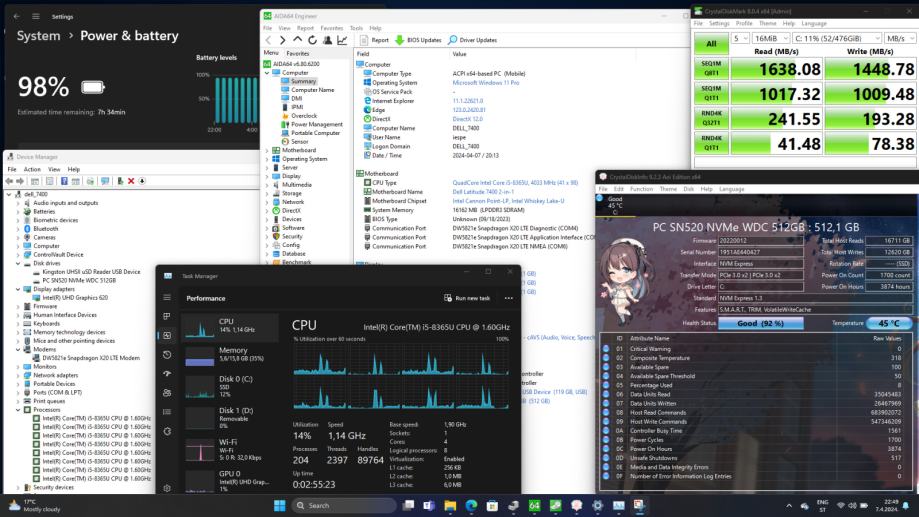Open Processes page icon in Task Manager

click(x=167, y=317)
